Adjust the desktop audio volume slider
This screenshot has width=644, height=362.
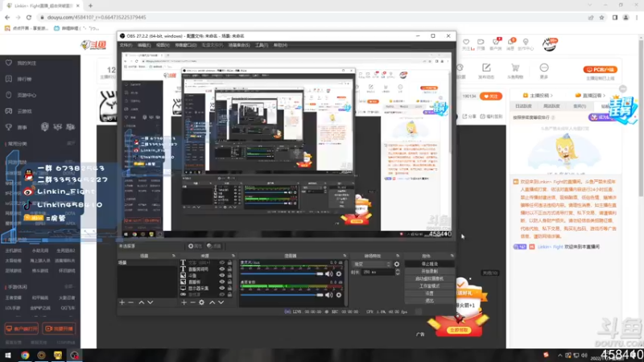[x=283, y=294]
